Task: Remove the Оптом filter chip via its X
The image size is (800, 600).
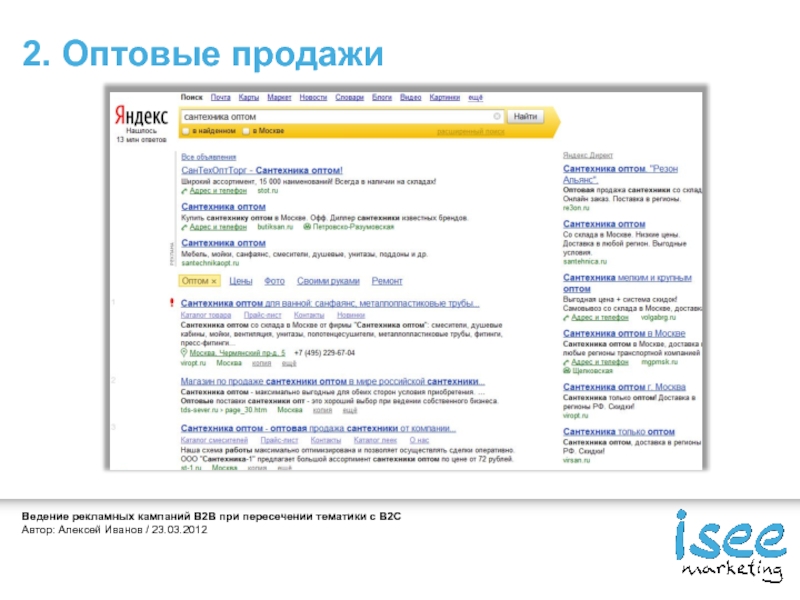Action: click(x=214, y=281)
